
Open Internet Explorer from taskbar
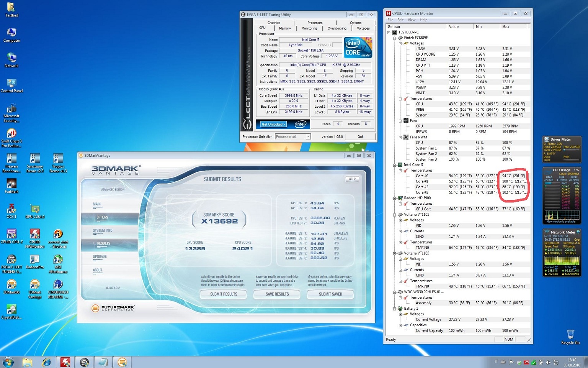pyautogui.click(x=46, y=362)
